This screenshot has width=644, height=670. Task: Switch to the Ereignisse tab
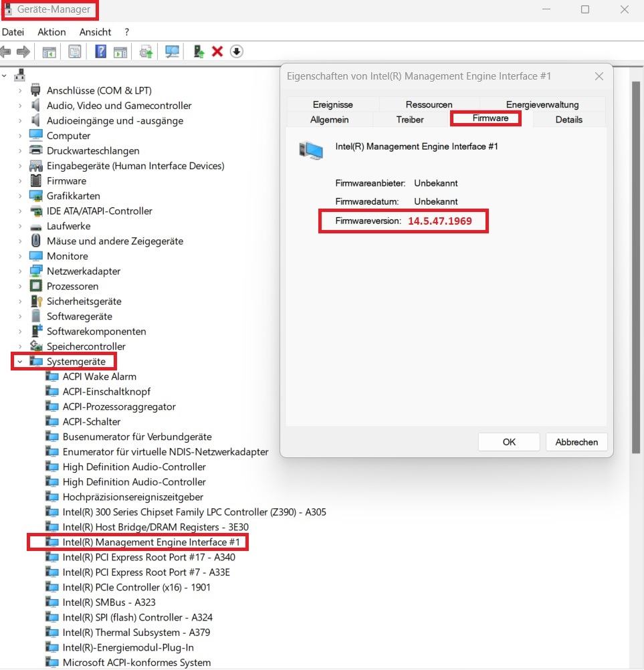pos(332,104)
